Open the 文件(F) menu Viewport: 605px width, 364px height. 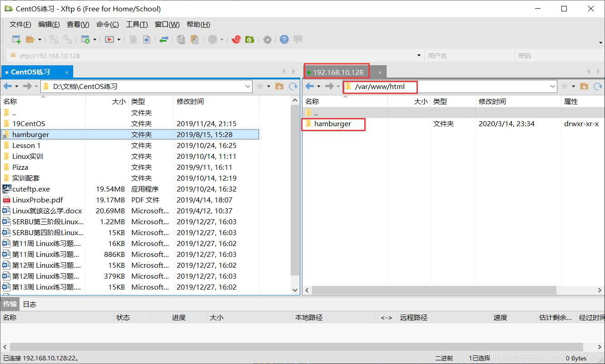point(20,25)
